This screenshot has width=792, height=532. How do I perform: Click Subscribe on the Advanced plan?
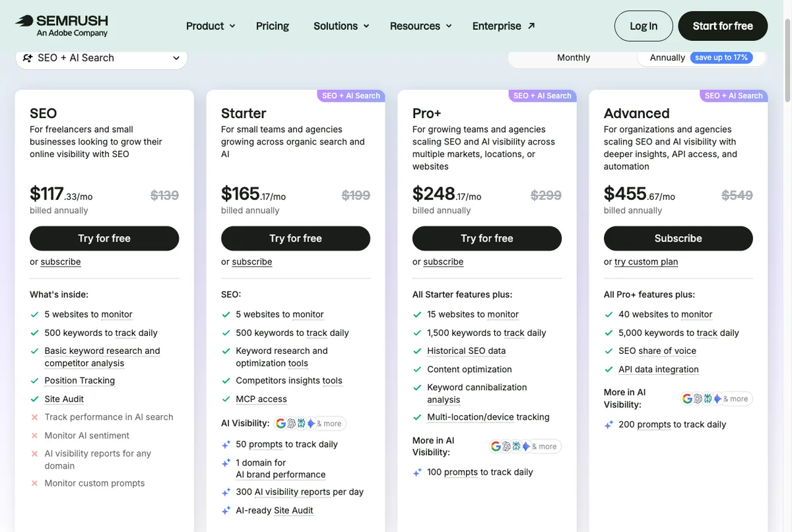point(678,238)
